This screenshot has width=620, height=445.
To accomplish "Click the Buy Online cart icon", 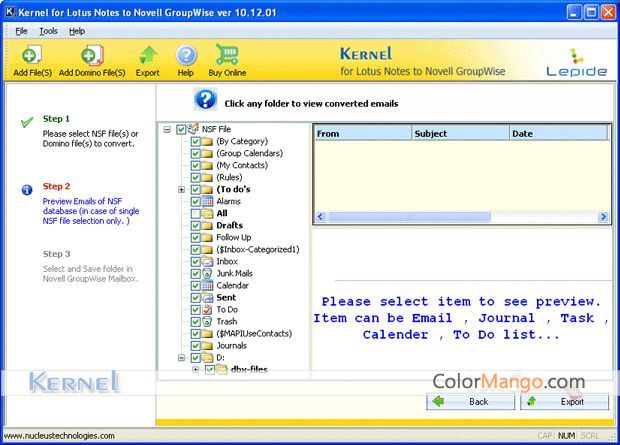I will [226, 56].
